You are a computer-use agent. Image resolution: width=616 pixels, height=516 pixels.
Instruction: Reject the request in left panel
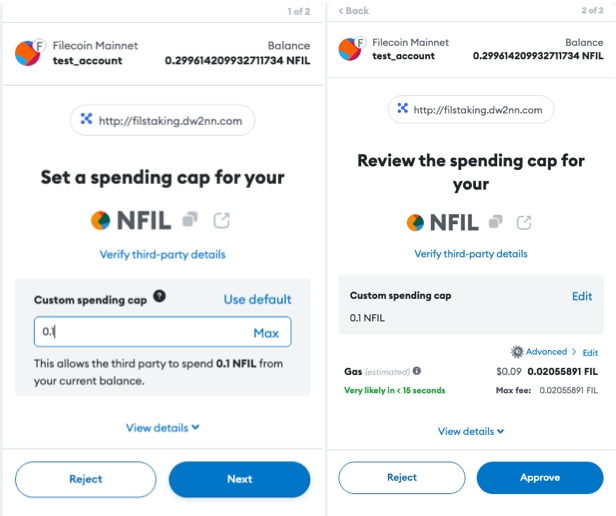coord(86,479)
